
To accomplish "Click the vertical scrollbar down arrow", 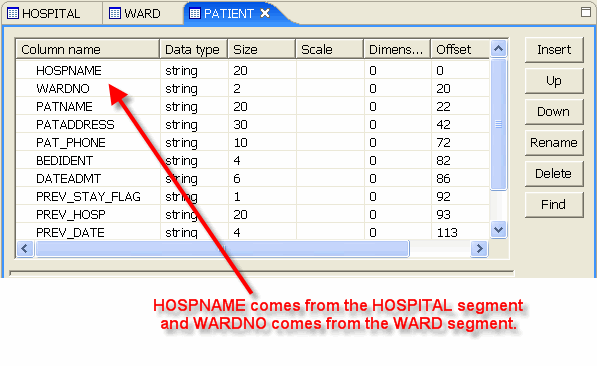I will [x=498, y=230].
